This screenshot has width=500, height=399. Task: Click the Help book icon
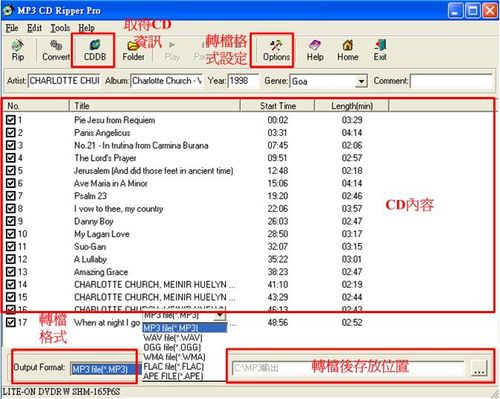point(315,50)
